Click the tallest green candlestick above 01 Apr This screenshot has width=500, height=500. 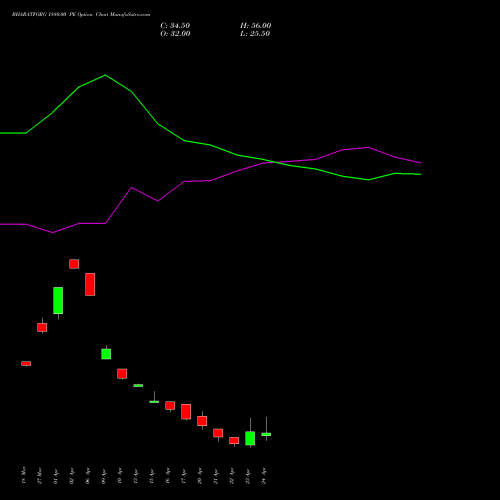pyautogui.click(x=58, y=300)
